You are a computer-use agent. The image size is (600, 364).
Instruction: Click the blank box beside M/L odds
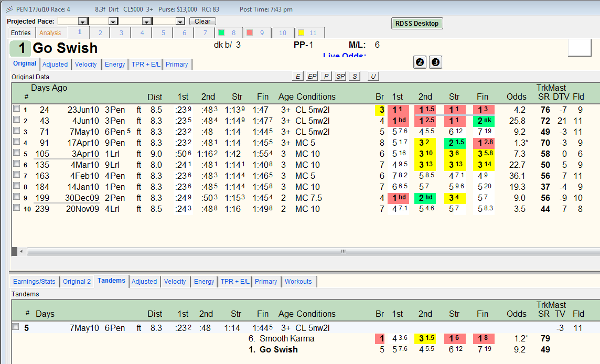[x=580, y=47]
